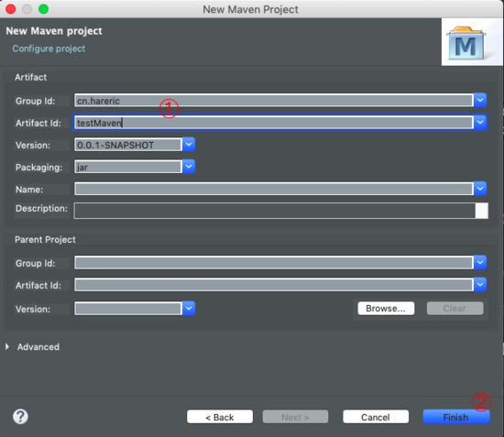Click the Artifact group heading

click(30, 78)
